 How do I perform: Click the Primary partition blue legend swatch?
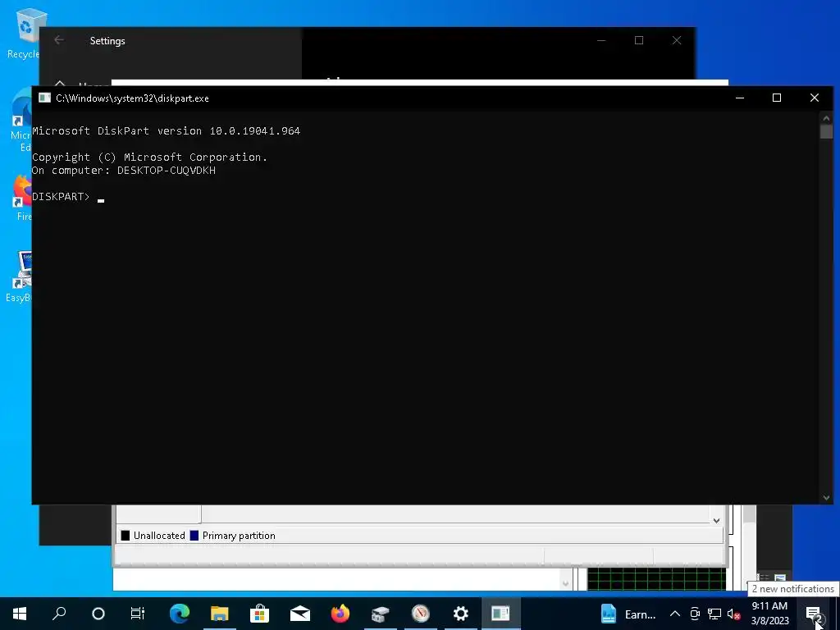click(194, 536)
